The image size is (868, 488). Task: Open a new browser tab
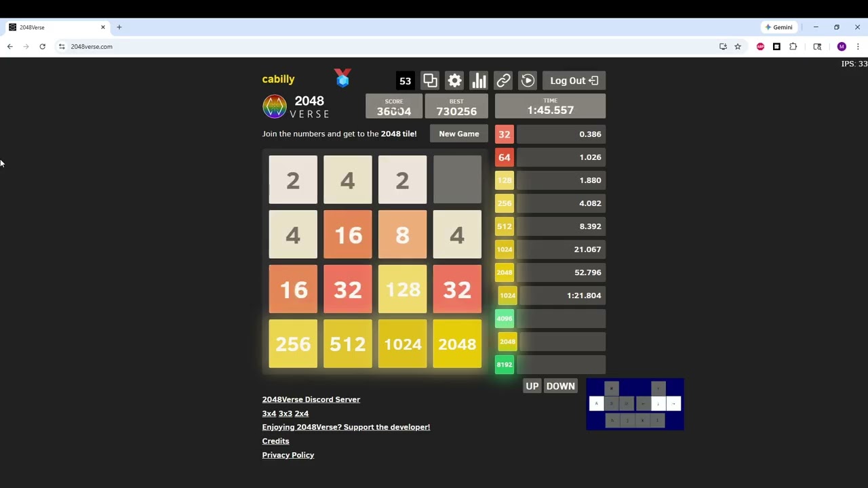tap(119, 27)
